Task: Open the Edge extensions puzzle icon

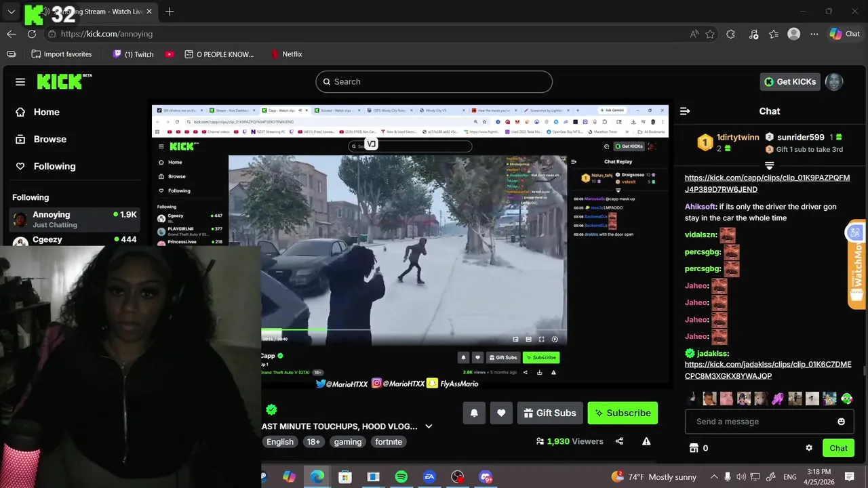Action: click(x=730, y=34)
